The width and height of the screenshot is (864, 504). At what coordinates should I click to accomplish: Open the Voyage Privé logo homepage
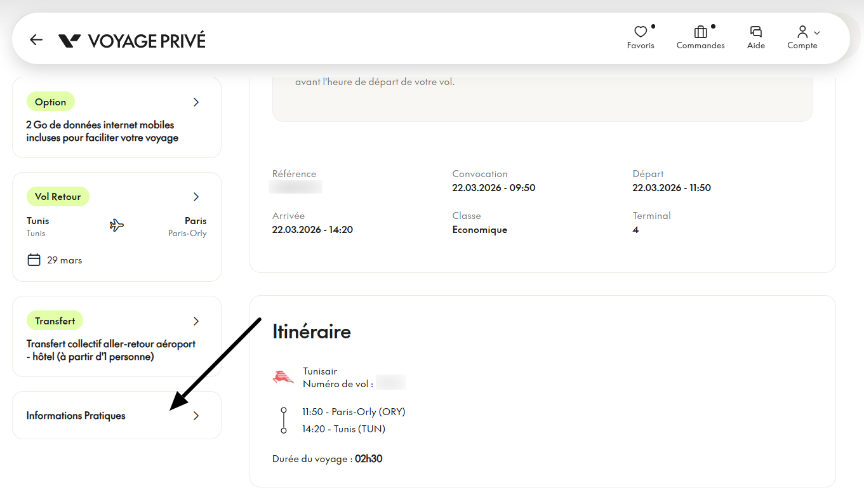click(132, 41)
